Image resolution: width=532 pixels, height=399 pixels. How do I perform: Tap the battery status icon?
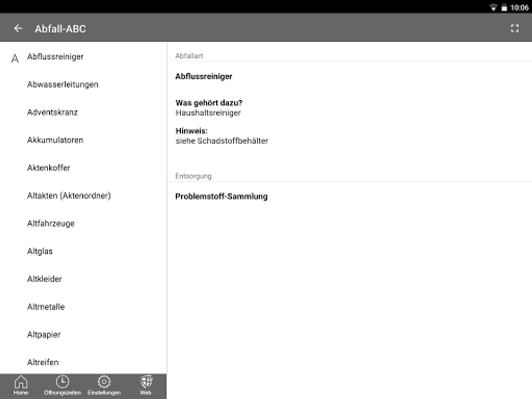[x=504, y=8]
